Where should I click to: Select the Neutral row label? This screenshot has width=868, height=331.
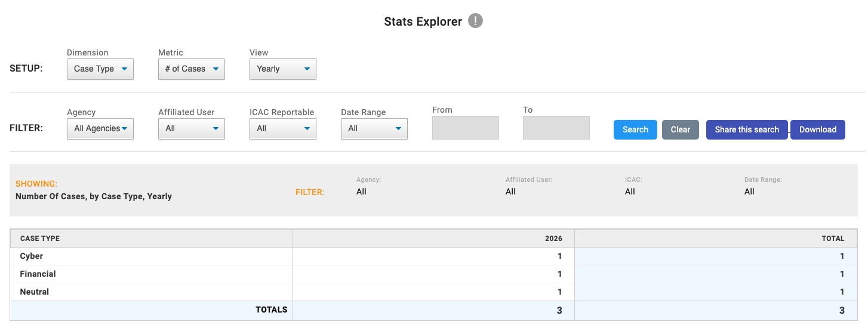pyautogui.click(x=35, y=292)
